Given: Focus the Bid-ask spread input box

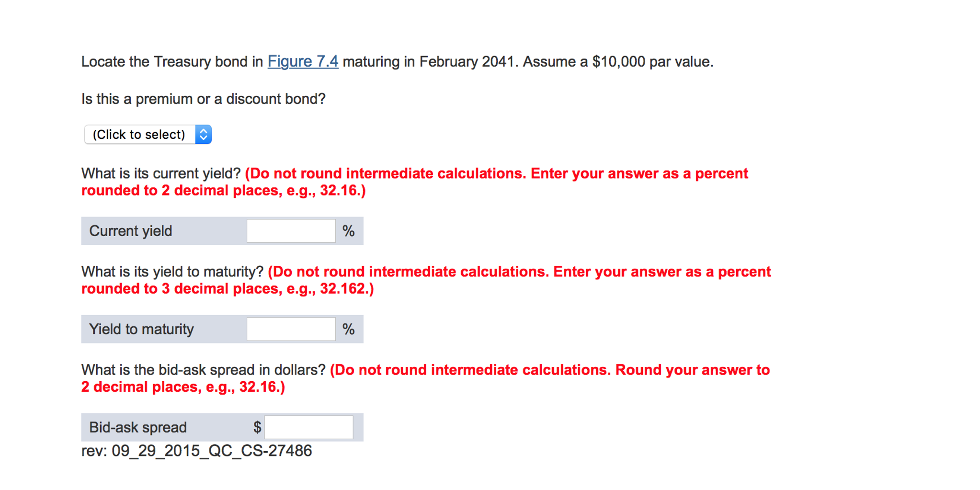Looking at the screenshot, I should (x=308, y=427).
